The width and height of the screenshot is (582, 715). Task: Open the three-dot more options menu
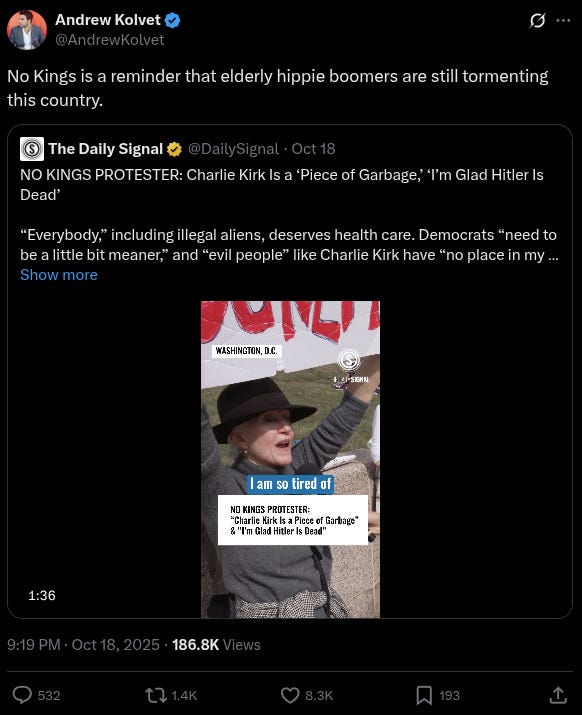[x=563, y=21]
